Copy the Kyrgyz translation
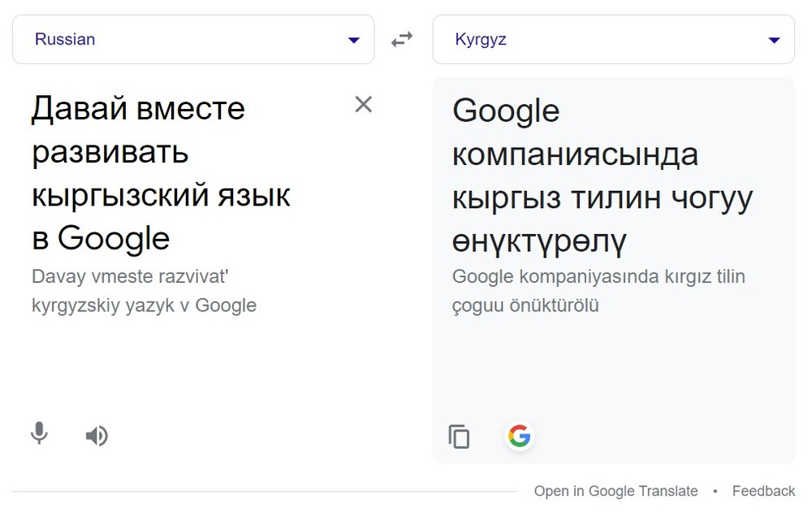The width and height of the screenshot is (812, 512). pyautogui.click(x=459, y=436)
